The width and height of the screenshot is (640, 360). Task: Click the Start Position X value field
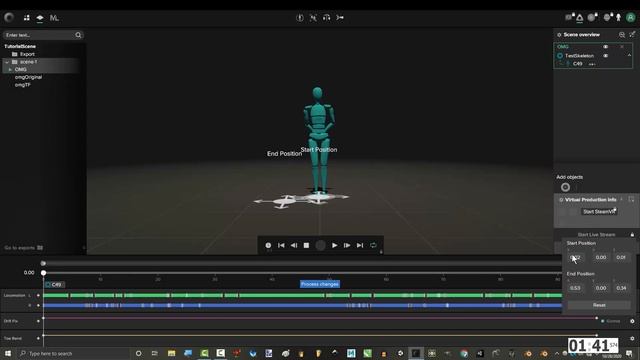[x=576, y=257]
